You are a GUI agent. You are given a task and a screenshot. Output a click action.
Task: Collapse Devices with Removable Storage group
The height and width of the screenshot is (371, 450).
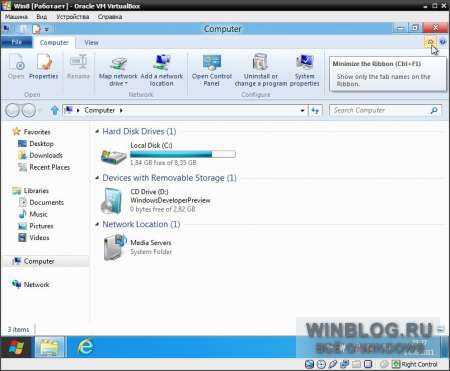click(x=97, y=178)
